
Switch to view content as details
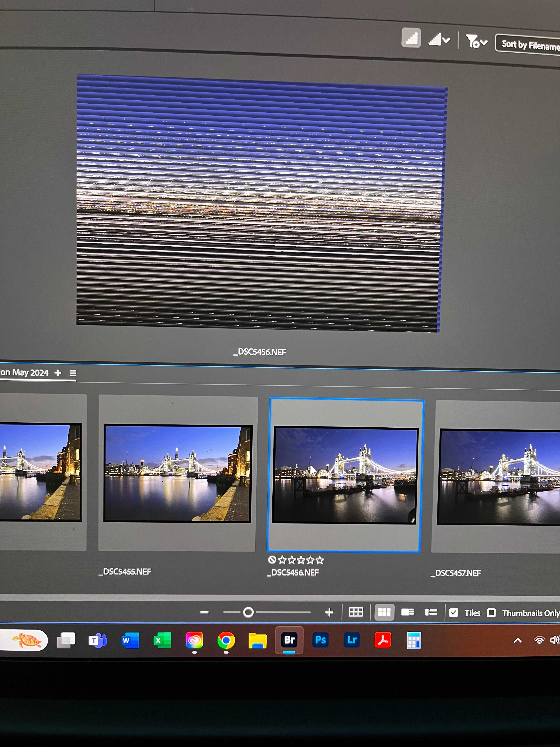pyautogui.click(x=407, y=612)
